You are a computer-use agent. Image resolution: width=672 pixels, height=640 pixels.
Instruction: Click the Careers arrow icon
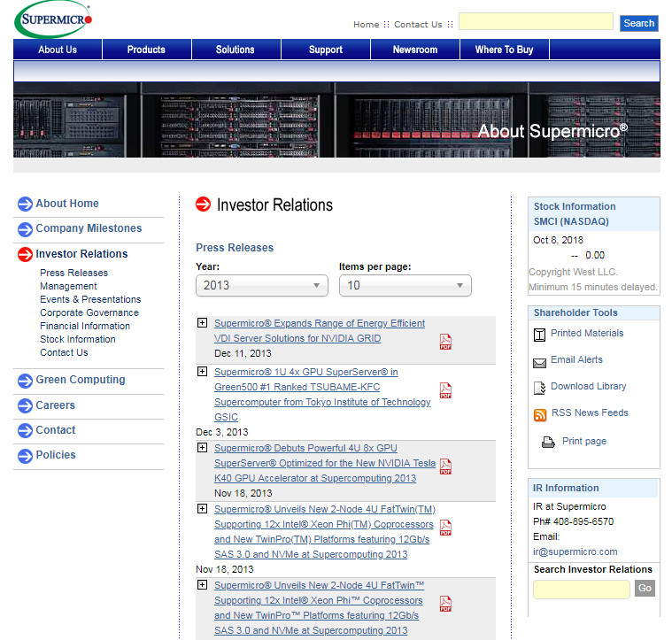coord(26,405)
